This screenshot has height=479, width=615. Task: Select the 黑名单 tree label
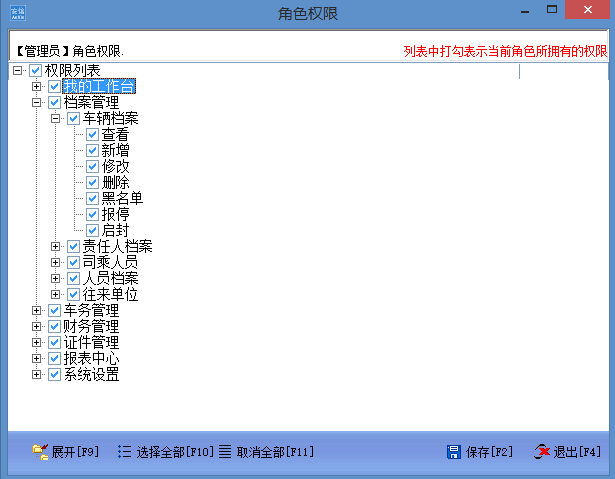pyautogui.click(x=122, y=199)
